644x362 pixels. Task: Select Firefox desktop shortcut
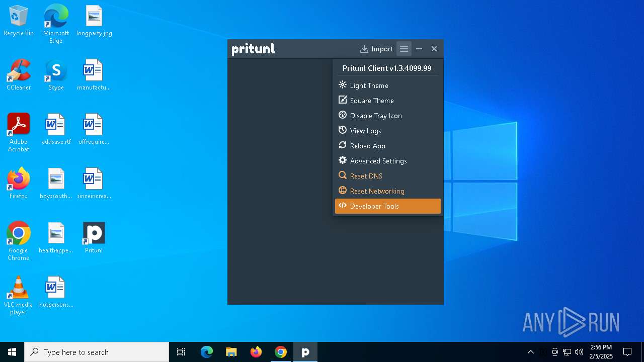pos(19,184)
